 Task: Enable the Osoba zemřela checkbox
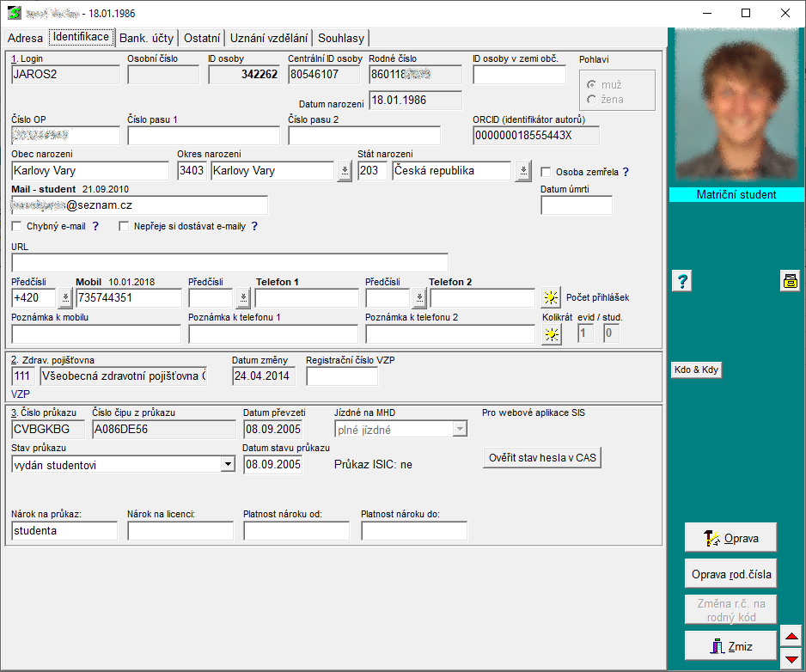coord(546,172)
